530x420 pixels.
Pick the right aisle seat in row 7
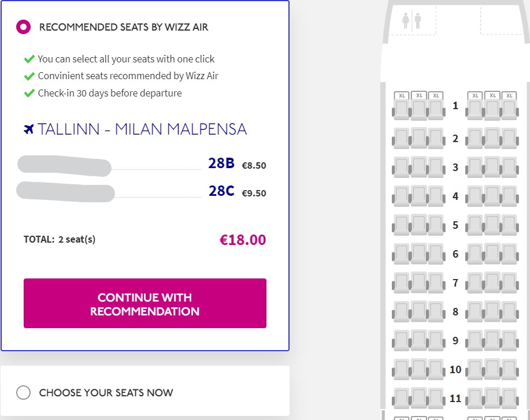[x=475, y=283]
